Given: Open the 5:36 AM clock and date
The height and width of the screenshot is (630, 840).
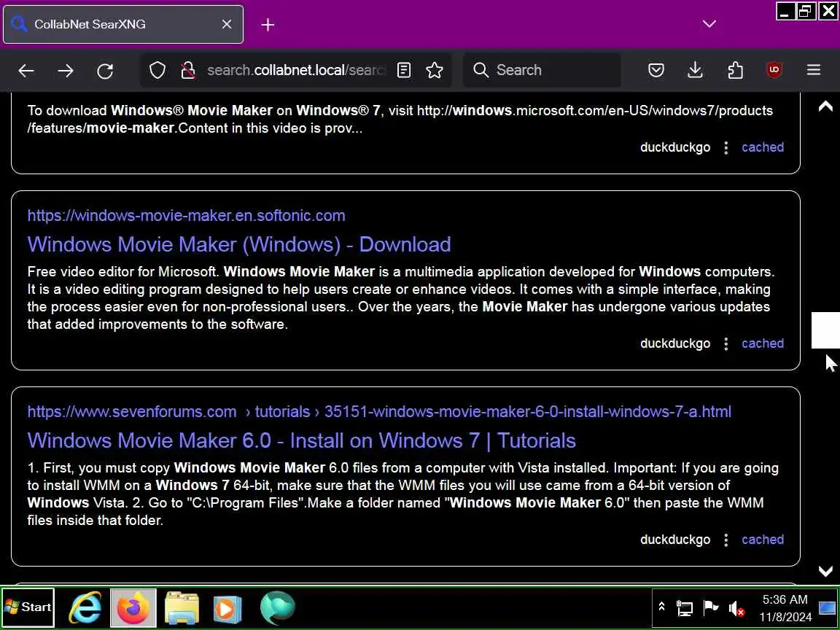Looking at the screenshot, I should pos(785,608).
